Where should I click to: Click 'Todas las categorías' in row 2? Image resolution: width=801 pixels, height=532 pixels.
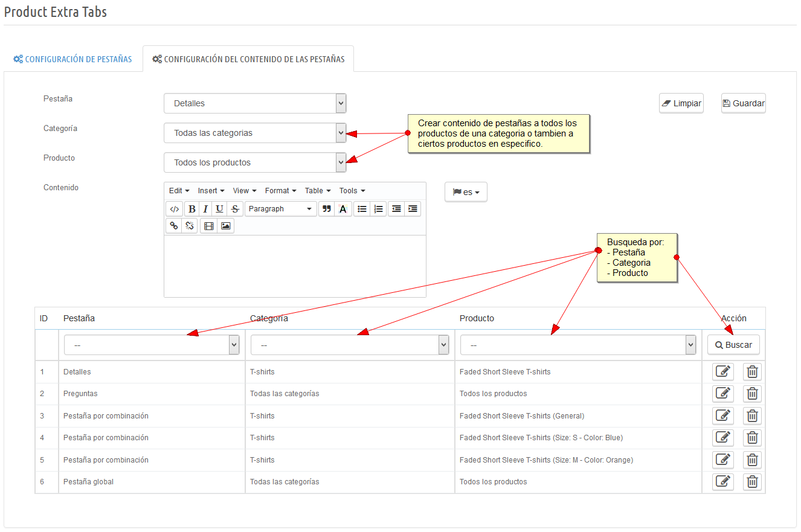point(285,394)
